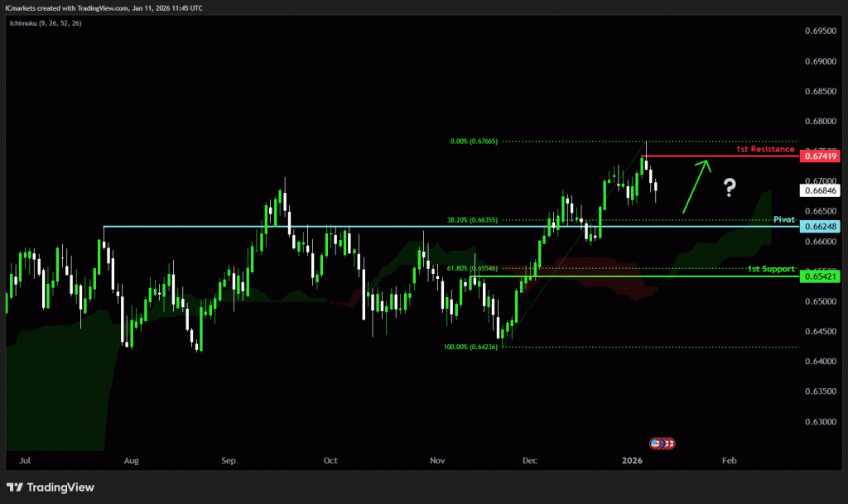Click the US flag economic event icon
Viewport: 848px width, 504px height.
tap(656, 444)
